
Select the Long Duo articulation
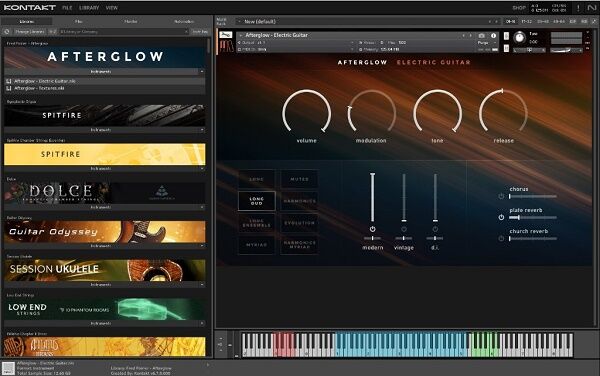pos(256,201)
